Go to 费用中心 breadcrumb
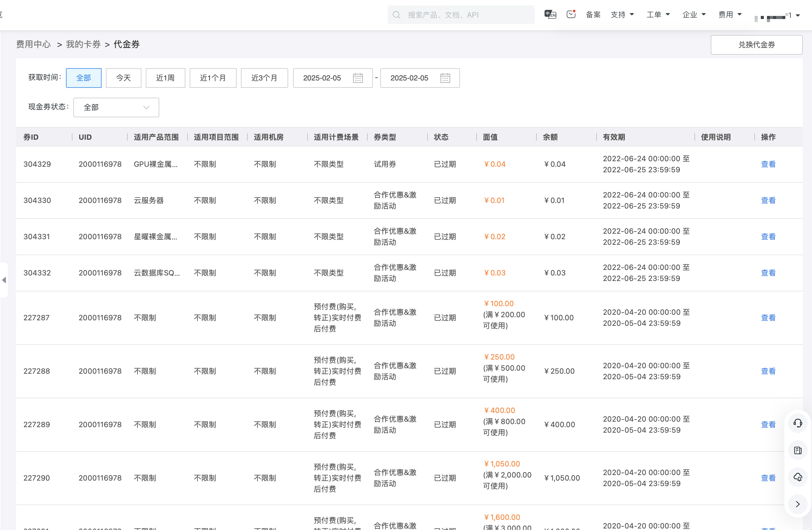This screenshot has width=812, height=530. tap(33, 45)
